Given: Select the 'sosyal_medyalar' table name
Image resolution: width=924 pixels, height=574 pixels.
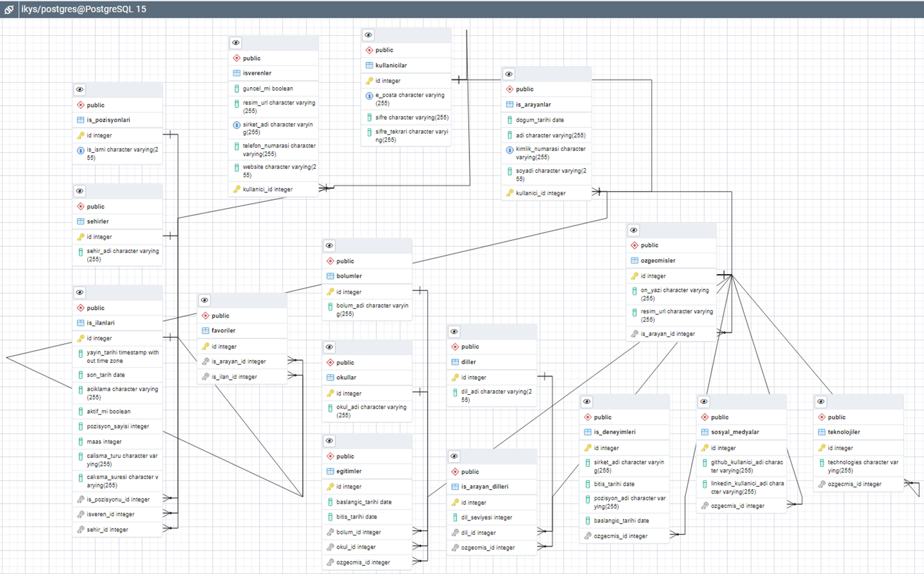Looking at the screenshot, I should (x=735, y=432).
